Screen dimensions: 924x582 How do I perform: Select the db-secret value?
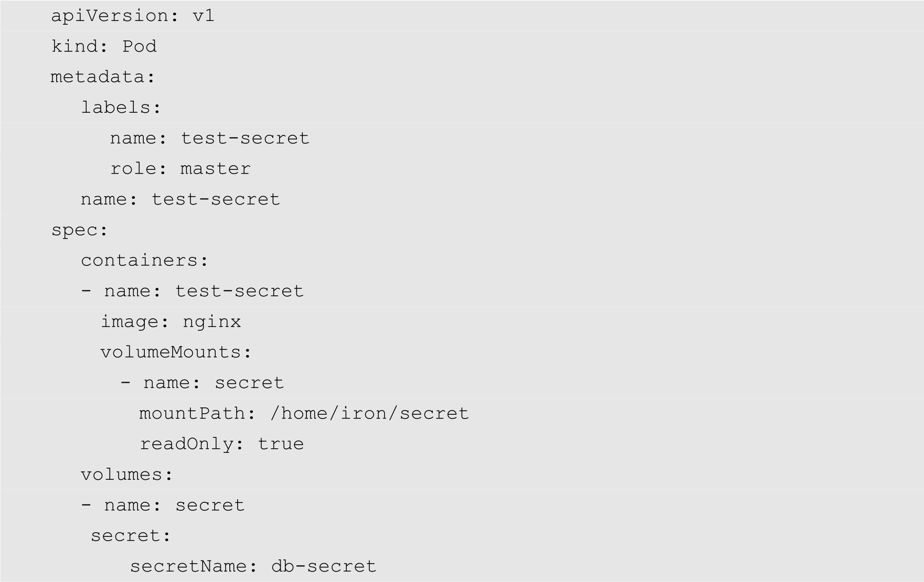324,566
